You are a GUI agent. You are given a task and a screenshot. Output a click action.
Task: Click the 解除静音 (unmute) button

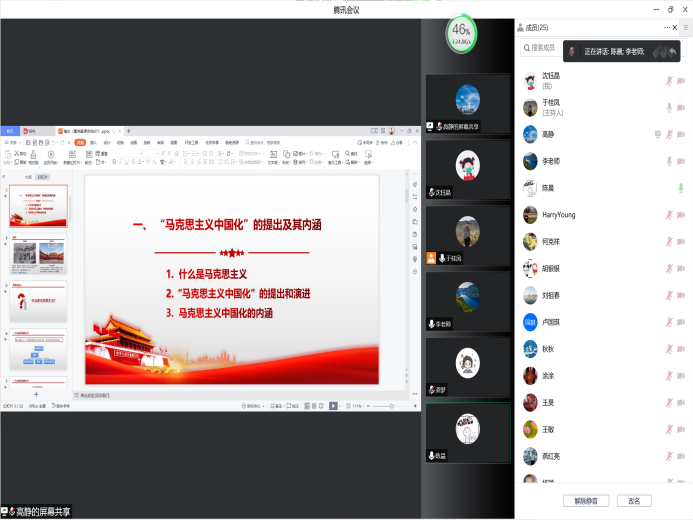[585, 500]
